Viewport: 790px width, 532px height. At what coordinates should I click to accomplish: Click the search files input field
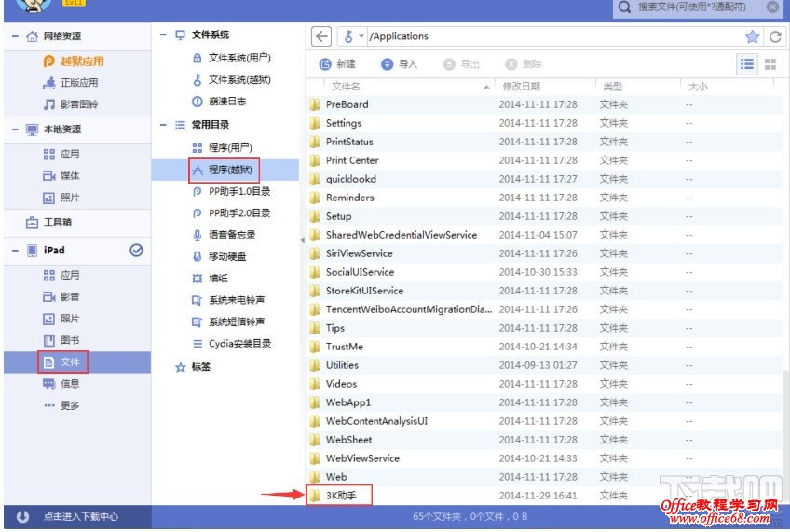(x=690, y=7)
